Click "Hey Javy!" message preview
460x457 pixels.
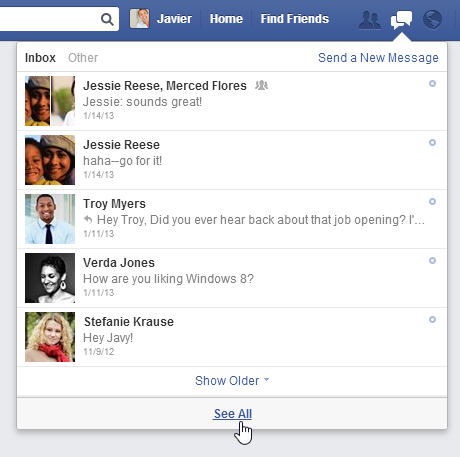(x=108, y=338)
